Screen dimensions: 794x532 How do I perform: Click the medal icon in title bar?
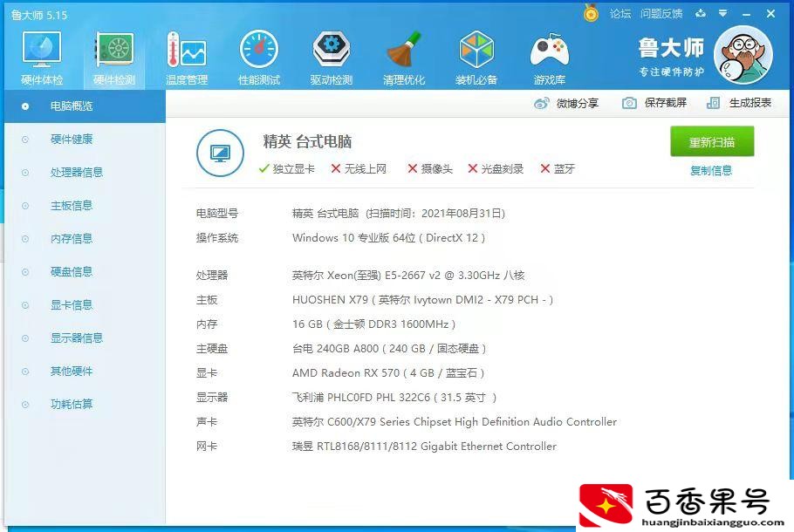(x=591, y=13)
